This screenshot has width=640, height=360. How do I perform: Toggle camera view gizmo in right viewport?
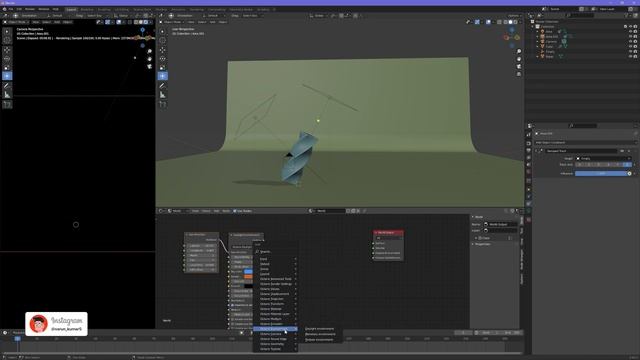tap(519, 67)
